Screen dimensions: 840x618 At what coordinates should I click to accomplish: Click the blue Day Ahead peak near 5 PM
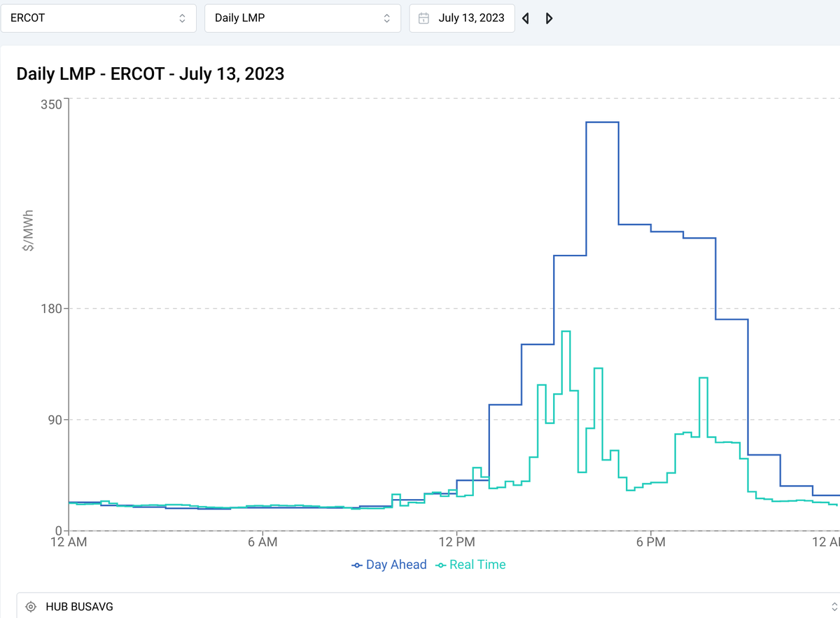coord(602,123)
